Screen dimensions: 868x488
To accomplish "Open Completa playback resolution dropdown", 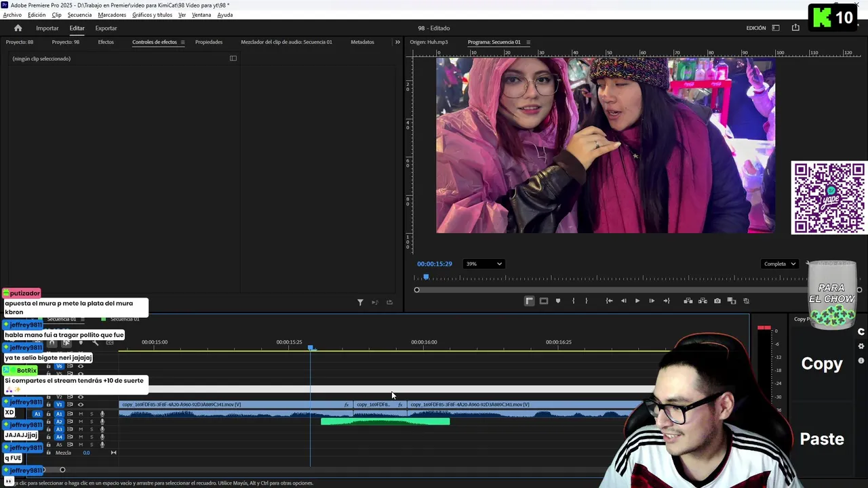I will pyautogui.click(x=779, y=264).
